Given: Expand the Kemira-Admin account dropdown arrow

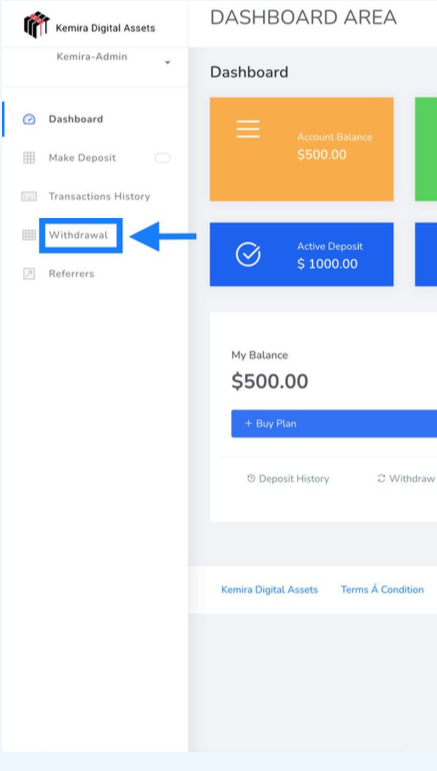Looking at the screenshot, I should point(167,63).
